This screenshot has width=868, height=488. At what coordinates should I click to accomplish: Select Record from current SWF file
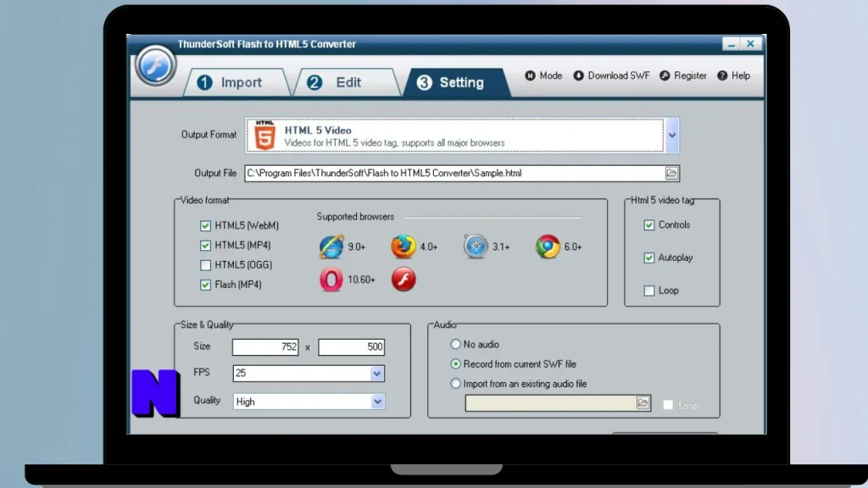coord(455,364)
